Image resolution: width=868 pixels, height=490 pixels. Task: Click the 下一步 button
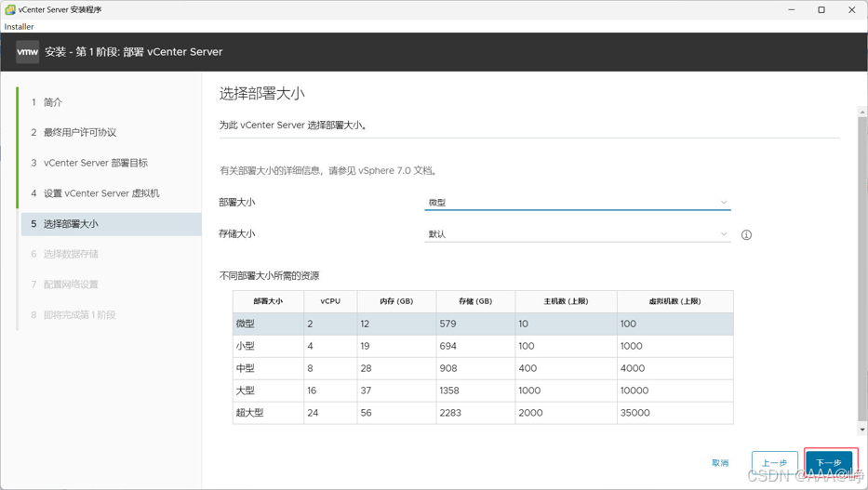point(829,463)
